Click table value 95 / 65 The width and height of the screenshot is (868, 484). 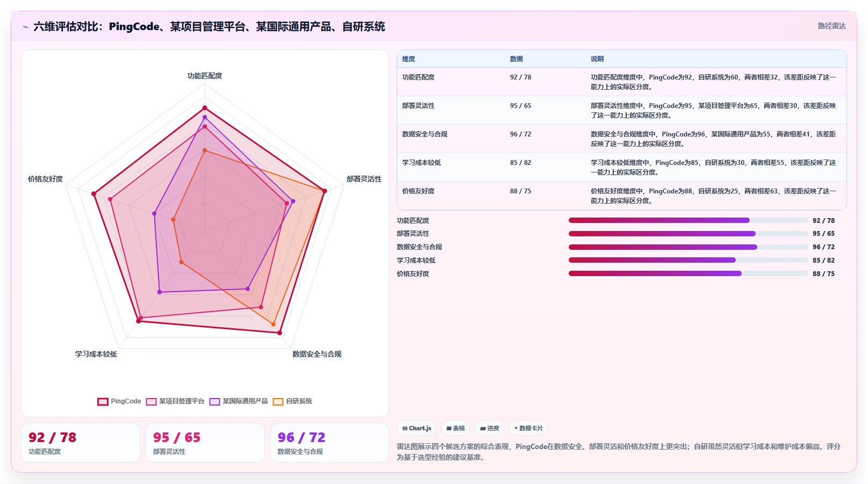tap(520, 106)
